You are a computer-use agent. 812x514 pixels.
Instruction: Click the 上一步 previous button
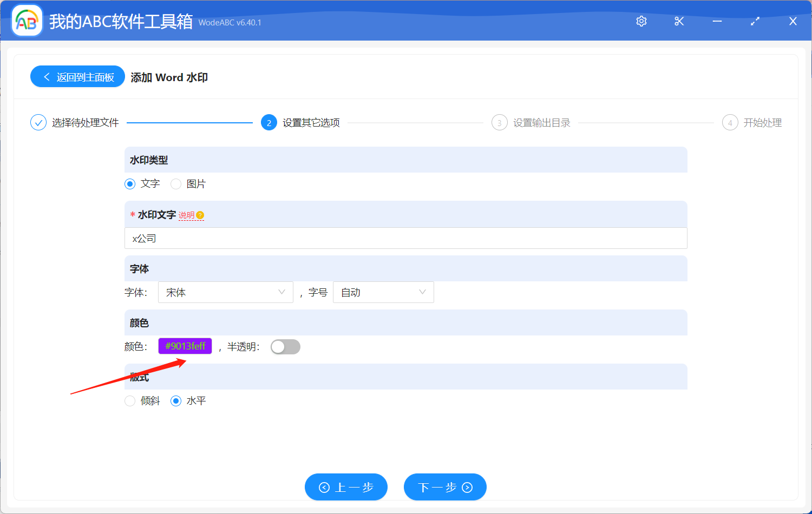click(x=346, y=486)
